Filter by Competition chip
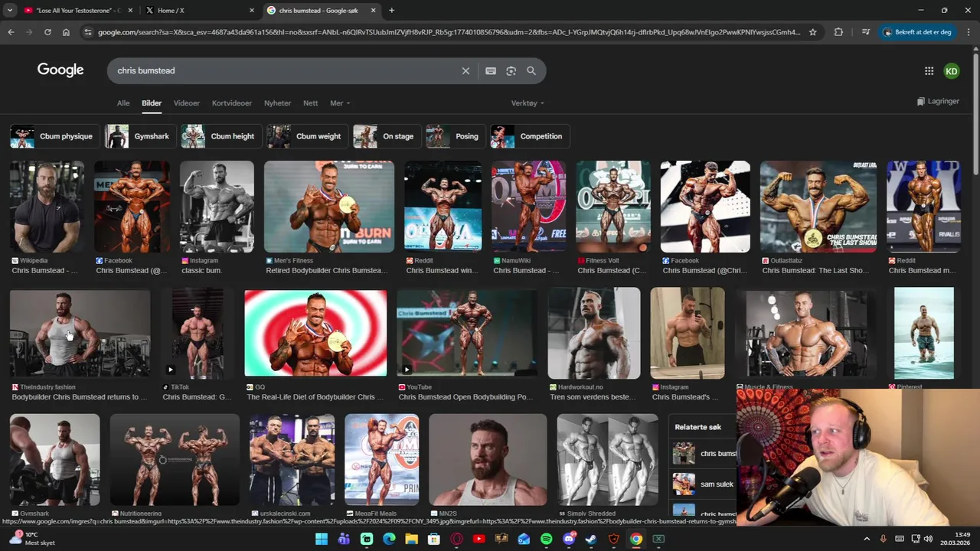980x551 pixels. click(530, 136)
